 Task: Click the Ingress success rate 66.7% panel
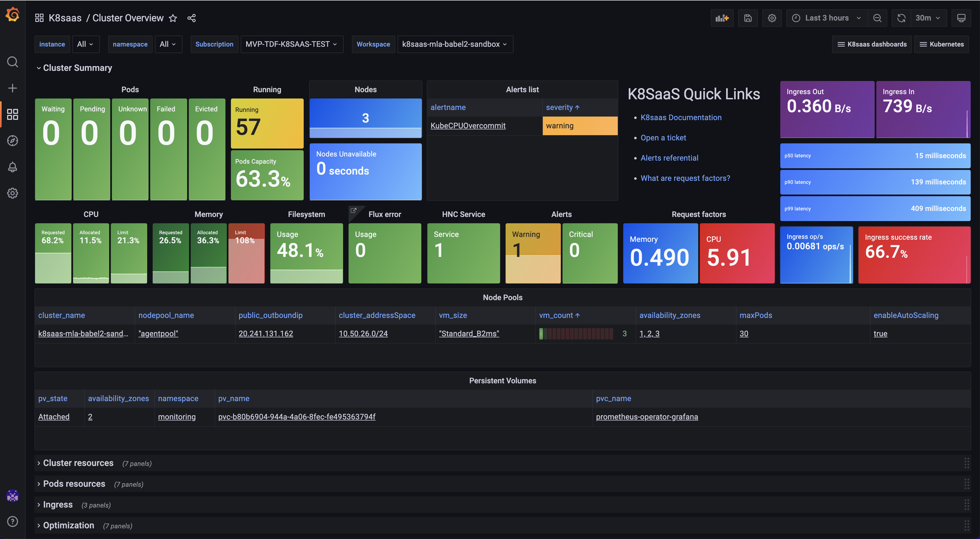coord(914,255)
